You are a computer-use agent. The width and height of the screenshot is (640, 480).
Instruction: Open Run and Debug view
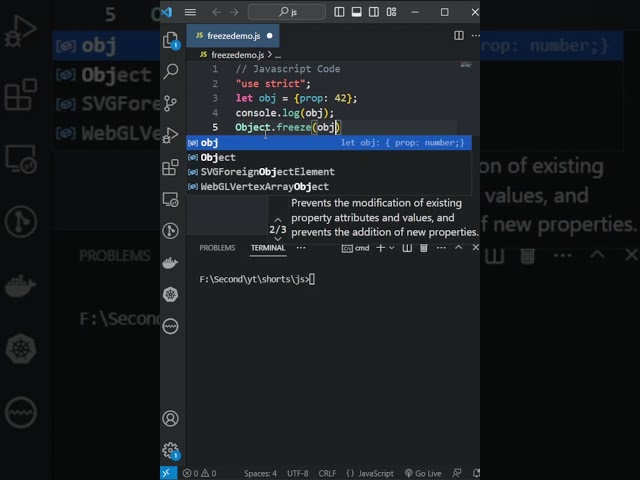[171, 135]
